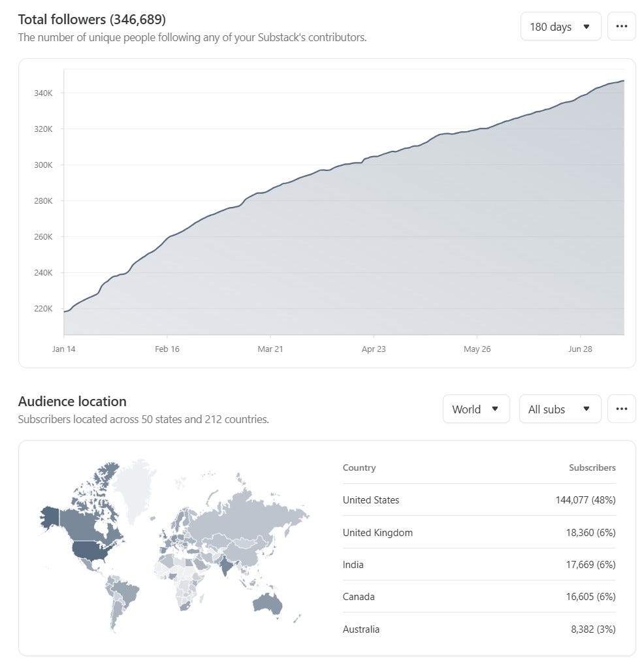Screen dimensions: 644x666
Task: Open the Total followers more options menu
Action: [x=621, y=26]
